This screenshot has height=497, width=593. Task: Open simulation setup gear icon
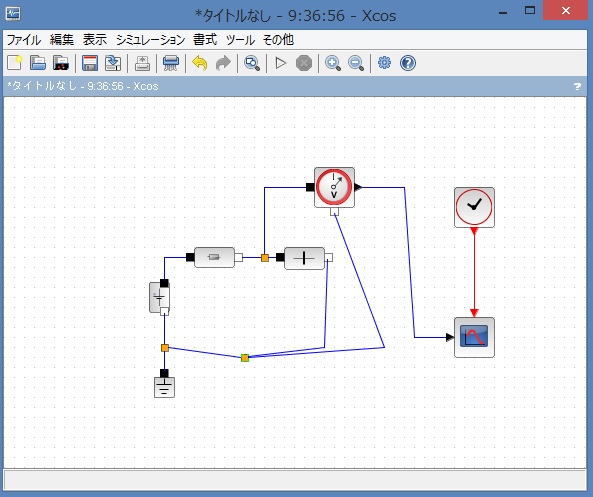[385, 63]
